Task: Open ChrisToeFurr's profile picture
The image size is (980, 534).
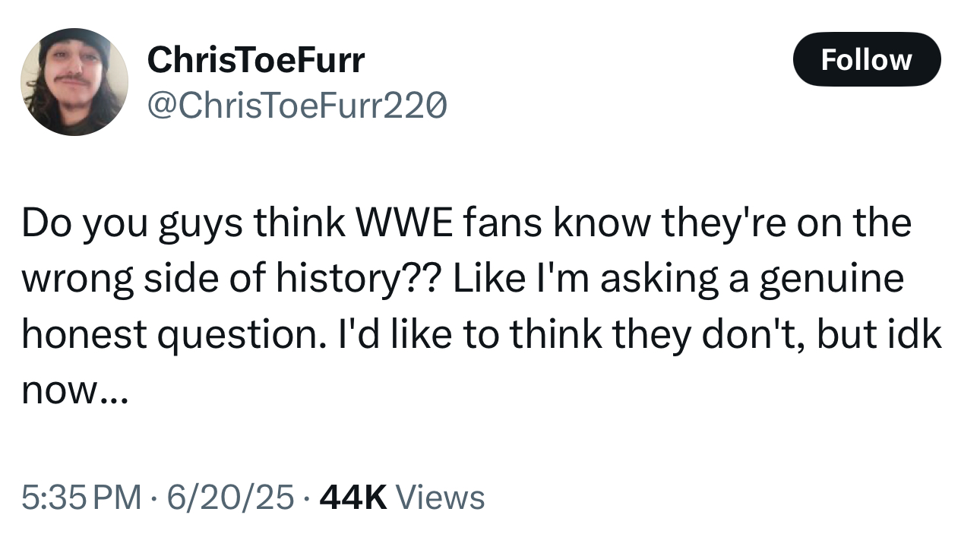Action: click(x=74, y=82)
